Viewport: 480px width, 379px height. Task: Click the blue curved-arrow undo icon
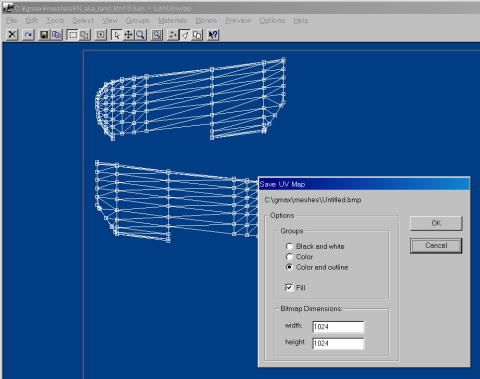point(28,35)
